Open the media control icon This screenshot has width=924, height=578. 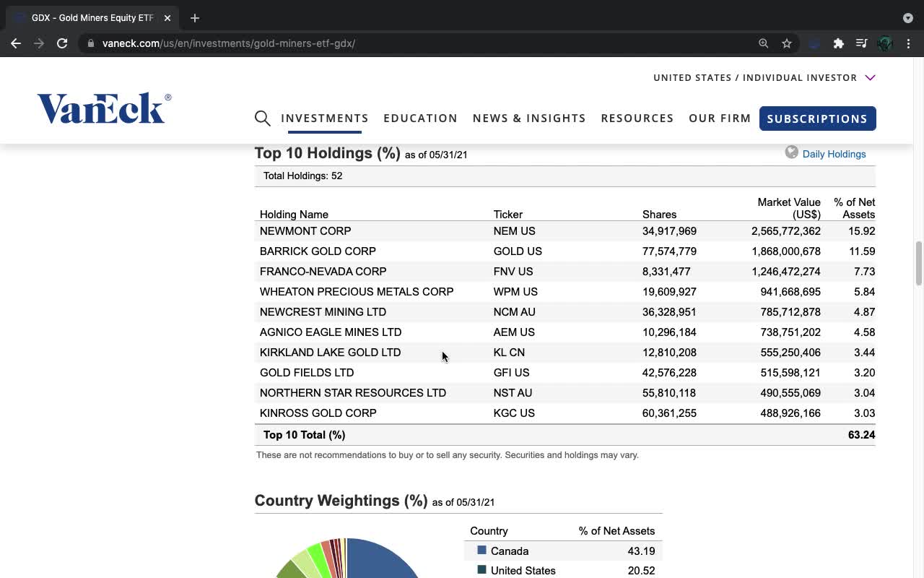(861, 43)
